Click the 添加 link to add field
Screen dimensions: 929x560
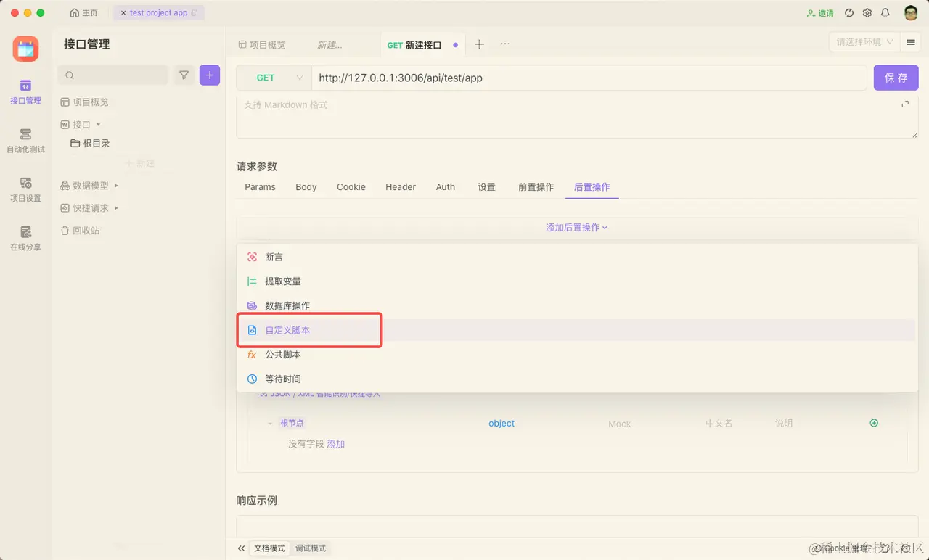pyautogui.click(x=336, y=444)
